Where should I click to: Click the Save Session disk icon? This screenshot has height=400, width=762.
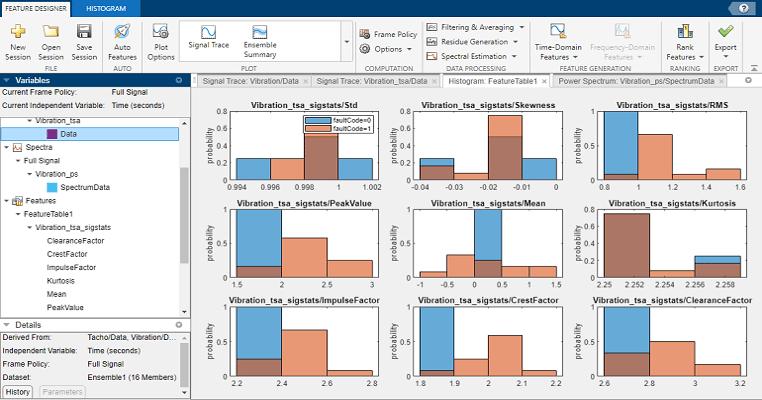click(x=84, y=32)
